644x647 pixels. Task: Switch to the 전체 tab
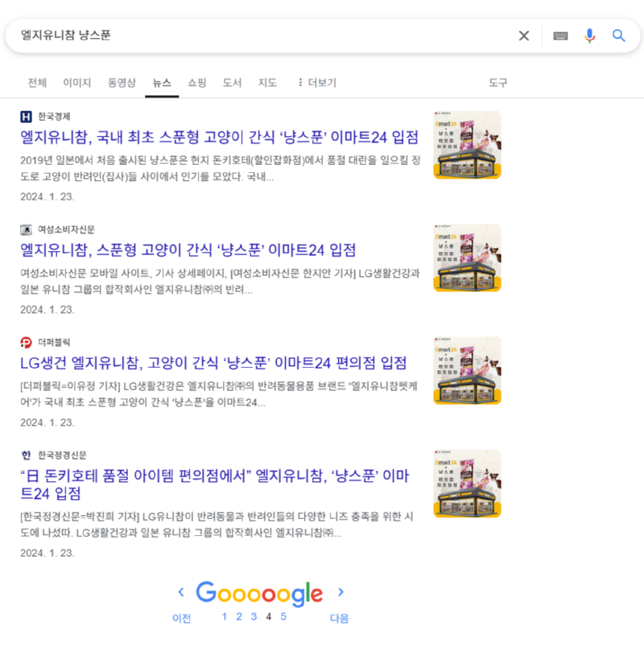click(37, 83)
